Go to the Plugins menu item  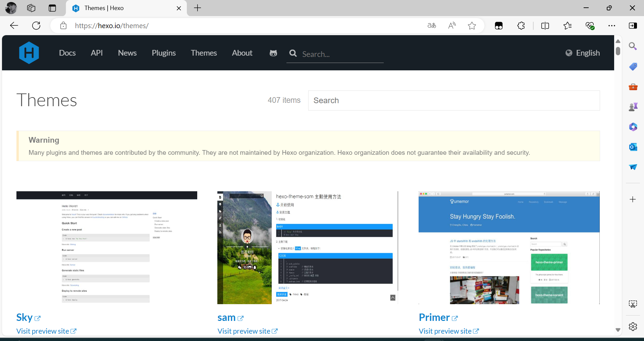164,53
